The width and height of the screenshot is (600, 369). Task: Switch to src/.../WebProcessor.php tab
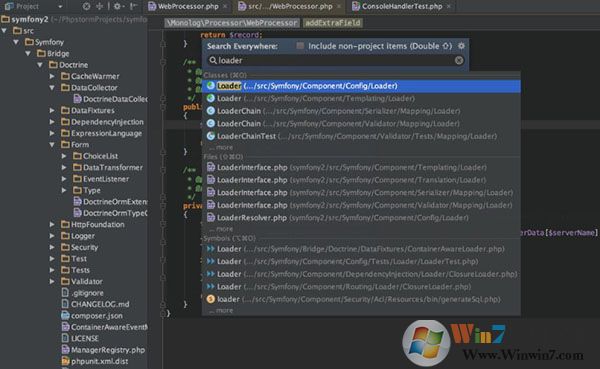point(290,7)
